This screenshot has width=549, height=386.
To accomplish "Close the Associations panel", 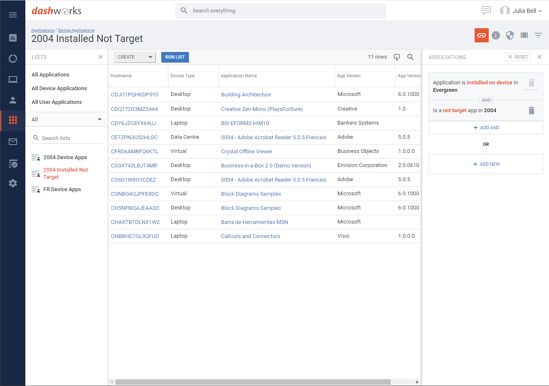I will (x=540, y=57).
